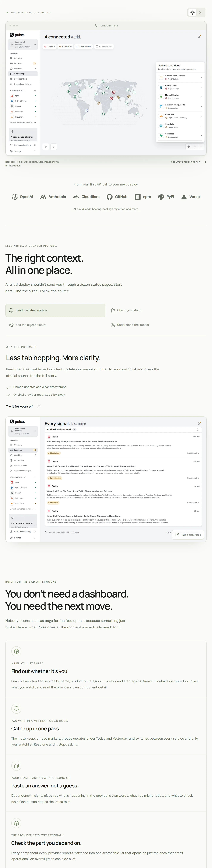The image size is (212, 868).
Task: Open the Twilio Israel voice call failures incident
Action: [x=123, y=470]
